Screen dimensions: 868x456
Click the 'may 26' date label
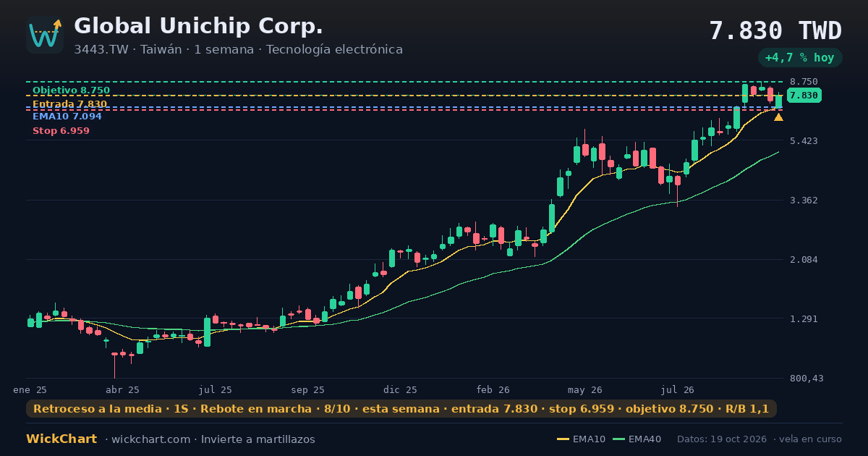pyautogui.click(x=585, y=390)
